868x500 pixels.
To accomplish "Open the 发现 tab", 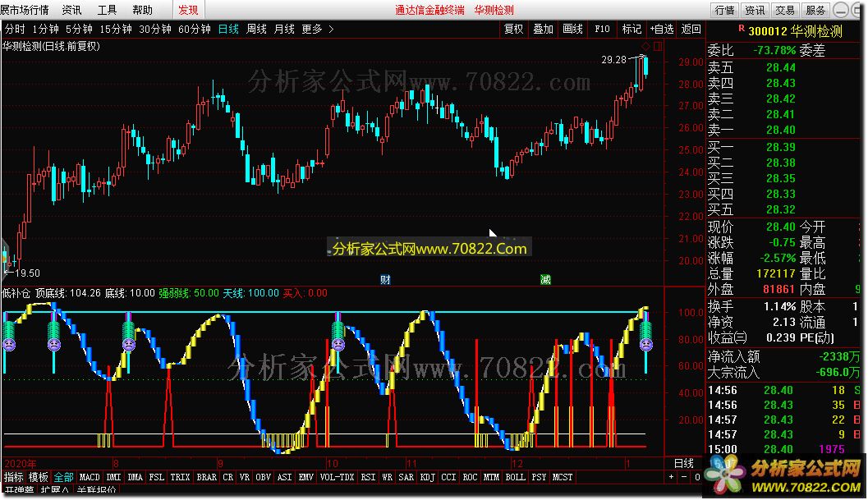I will tap(188, 10).
